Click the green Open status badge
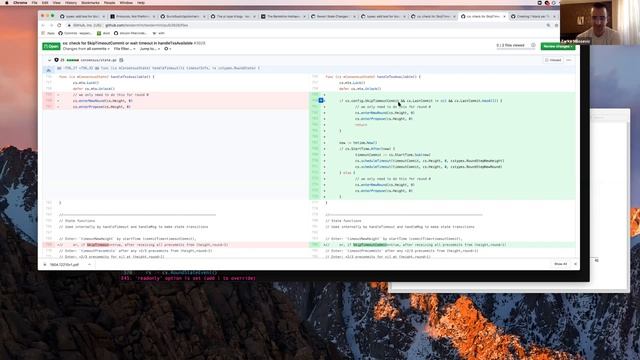This screenshot has width=640, height=360. click(51, 46)
